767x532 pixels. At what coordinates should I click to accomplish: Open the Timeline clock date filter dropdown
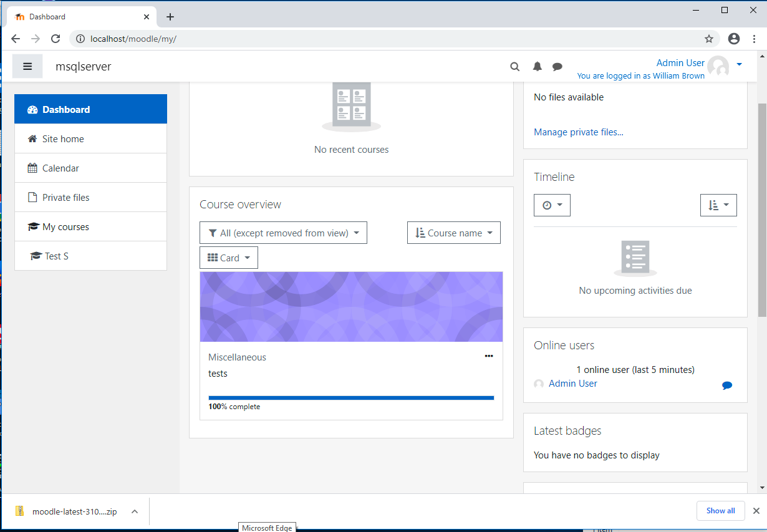[552, 205]
